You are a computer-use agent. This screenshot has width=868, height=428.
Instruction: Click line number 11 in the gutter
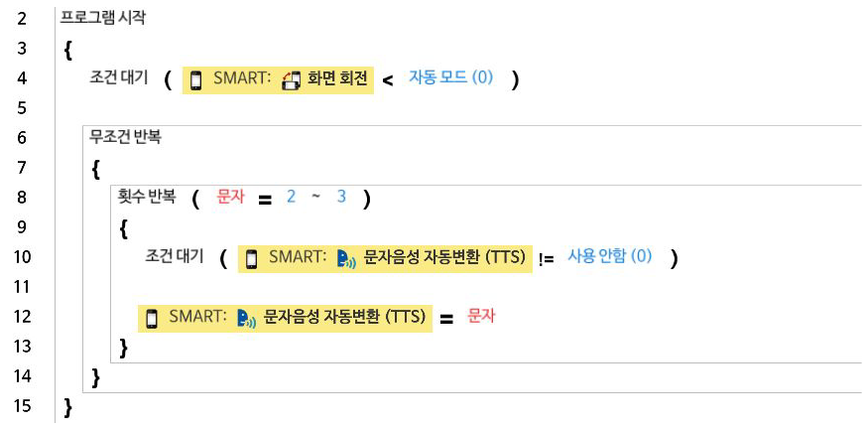point(25,287)
